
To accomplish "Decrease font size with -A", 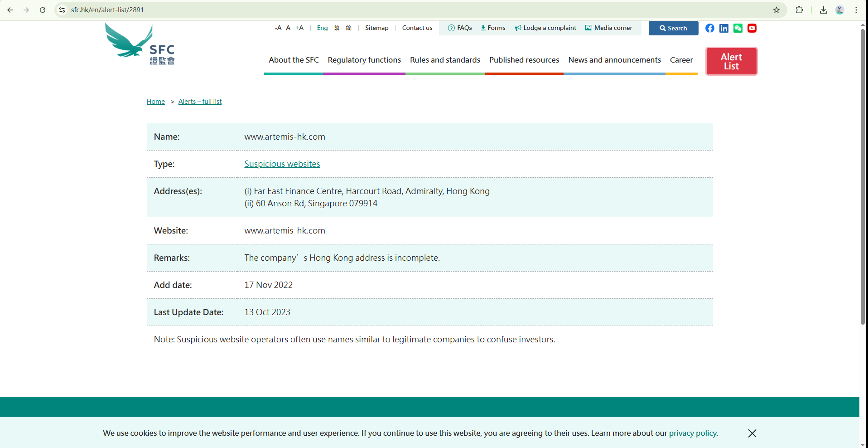I will point(278,28).
